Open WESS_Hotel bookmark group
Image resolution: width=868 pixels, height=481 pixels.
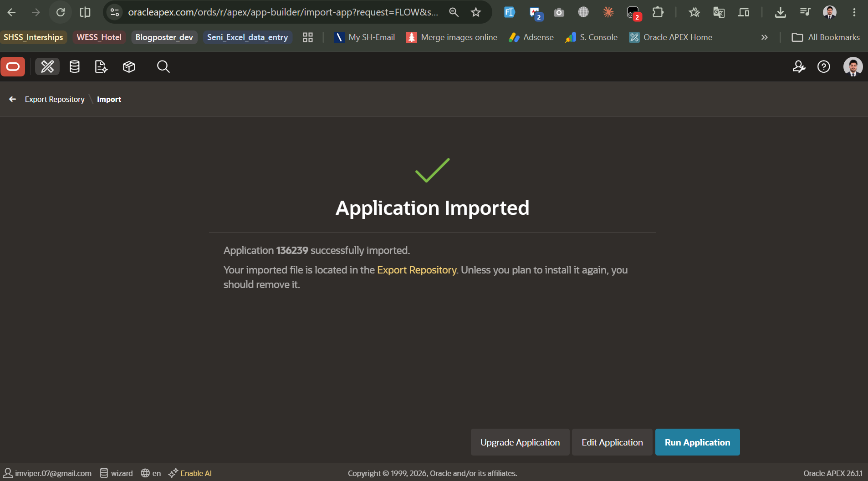coord(99,37)
